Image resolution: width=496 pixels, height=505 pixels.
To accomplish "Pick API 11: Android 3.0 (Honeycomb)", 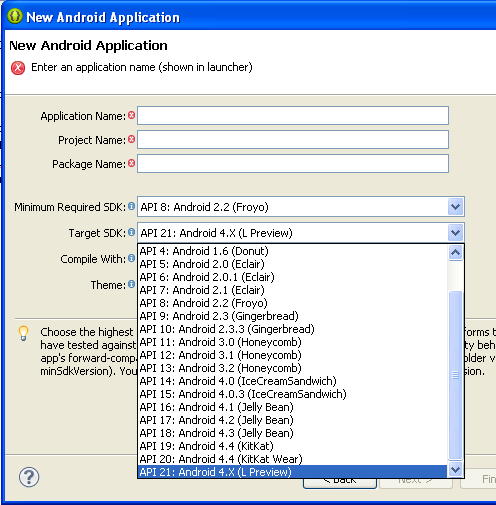I will pyautogui.click(x=292, y=342).
